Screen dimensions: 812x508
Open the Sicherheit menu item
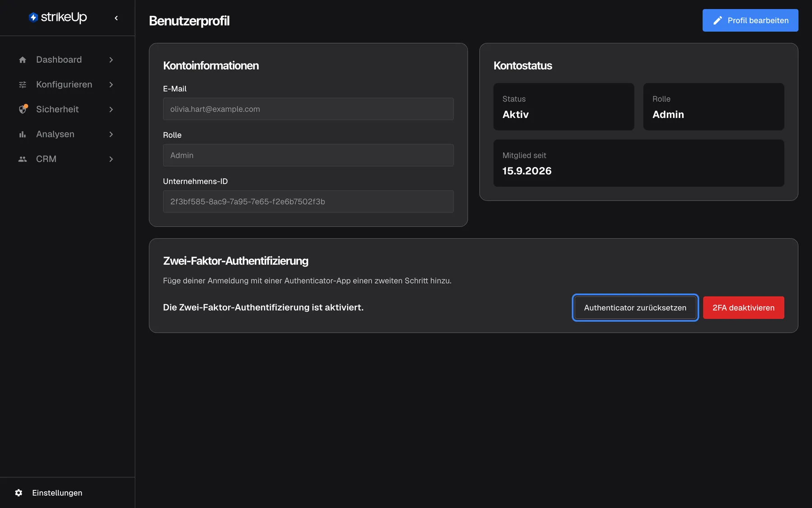pos(67,109)
